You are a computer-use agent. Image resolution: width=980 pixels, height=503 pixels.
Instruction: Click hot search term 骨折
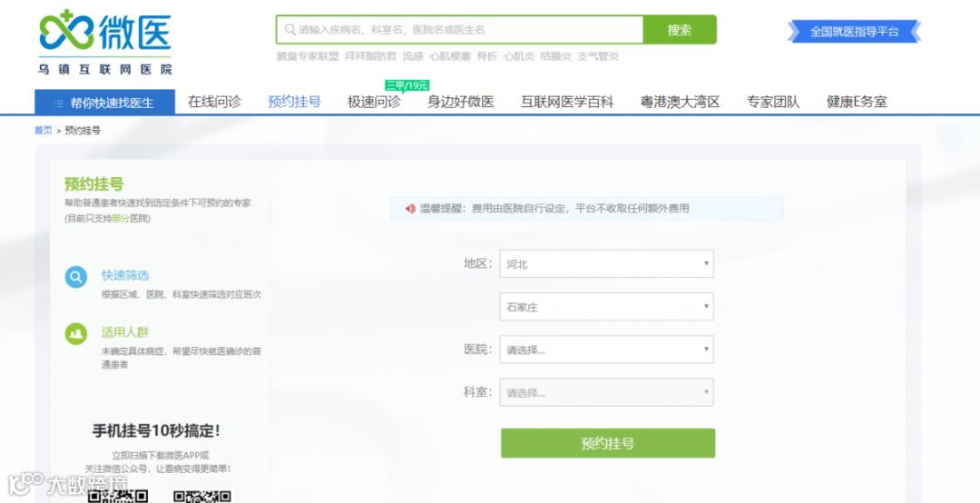[x=487, y=56]
